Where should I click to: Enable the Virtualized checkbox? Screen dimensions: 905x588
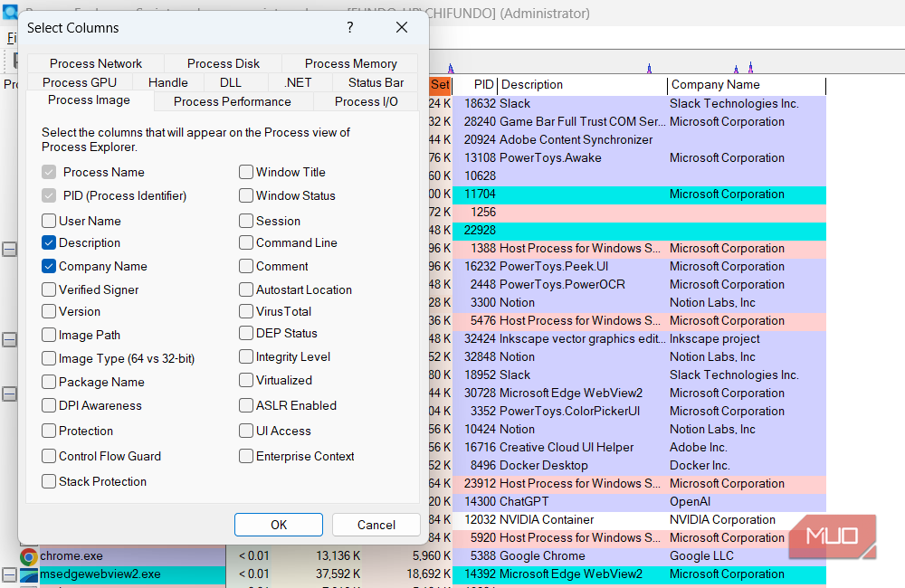click(246, 380)
